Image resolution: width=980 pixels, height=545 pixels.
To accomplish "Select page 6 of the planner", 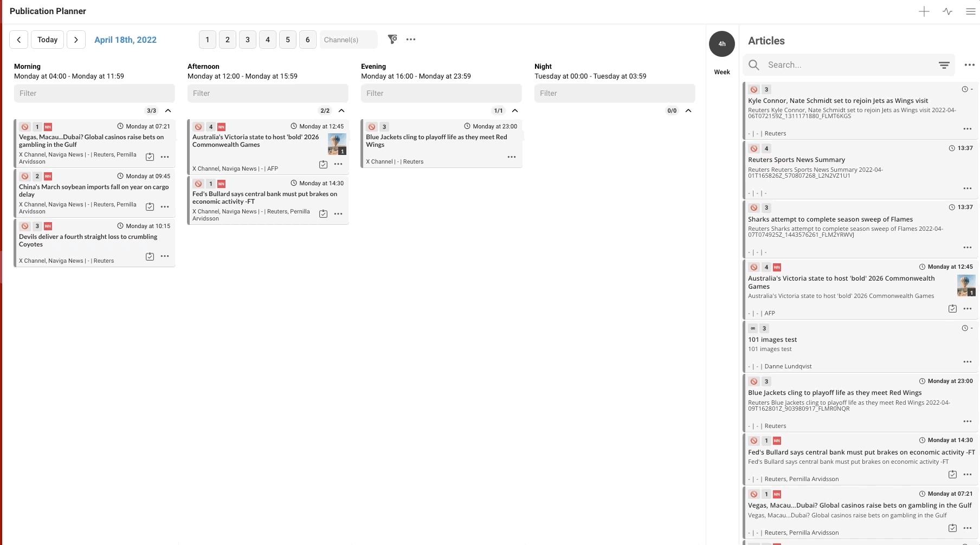I will [x=307, y=40].
